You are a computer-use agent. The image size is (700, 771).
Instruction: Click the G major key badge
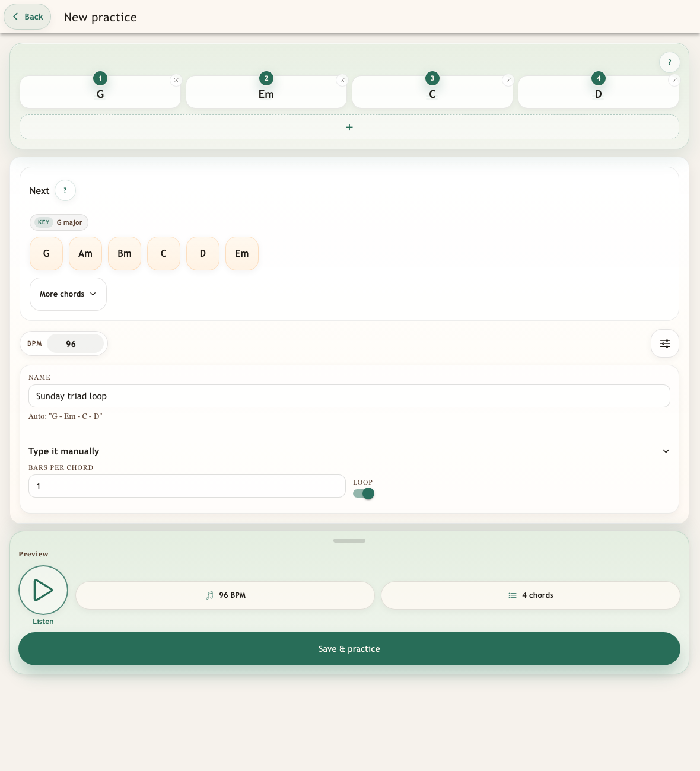pos(59,222)
